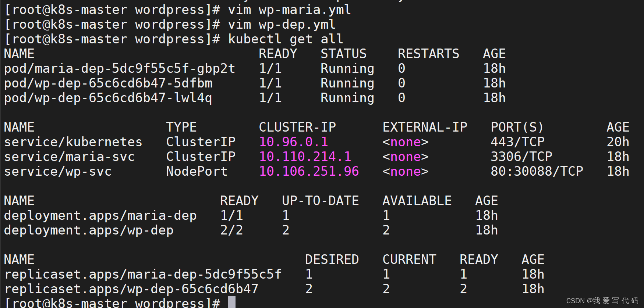
Task: Click the STATUS column header
Action: (343, 54)
